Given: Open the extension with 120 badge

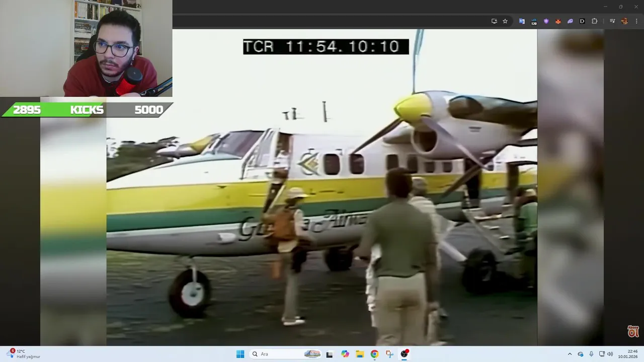Looking at the screenshot, I should [534, 21].
